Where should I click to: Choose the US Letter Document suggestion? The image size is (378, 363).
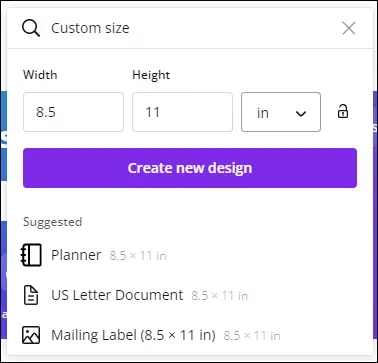190,295
